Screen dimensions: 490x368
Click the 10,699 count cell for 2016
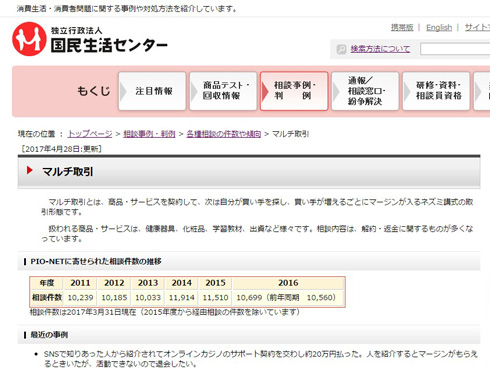(288, 297)
